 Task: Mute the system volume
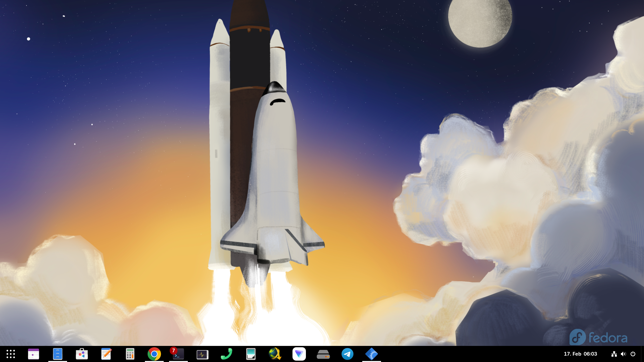pos(624,354)
